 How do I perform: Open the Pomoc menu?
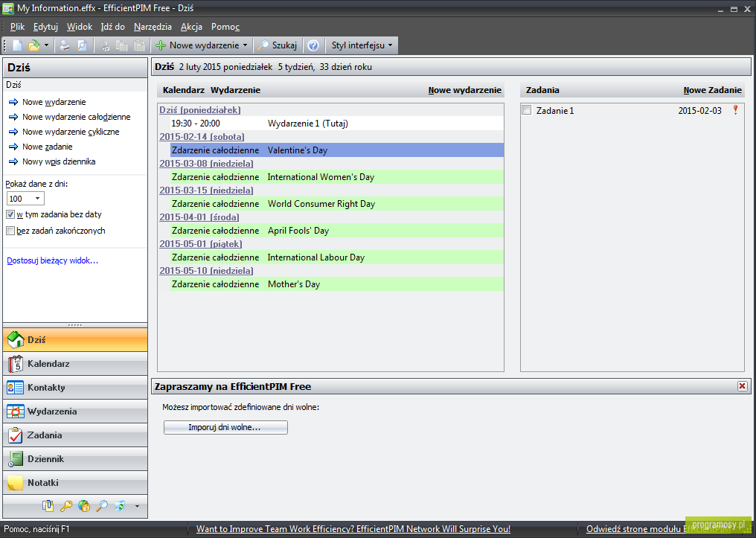[x=225, y=27]
